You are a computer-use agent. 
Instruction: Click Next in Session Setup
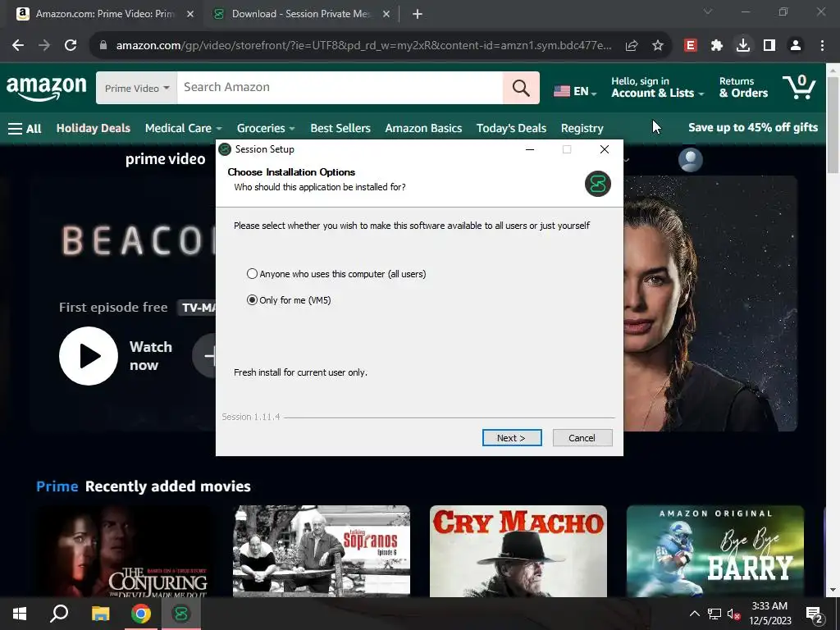(512, 438)
